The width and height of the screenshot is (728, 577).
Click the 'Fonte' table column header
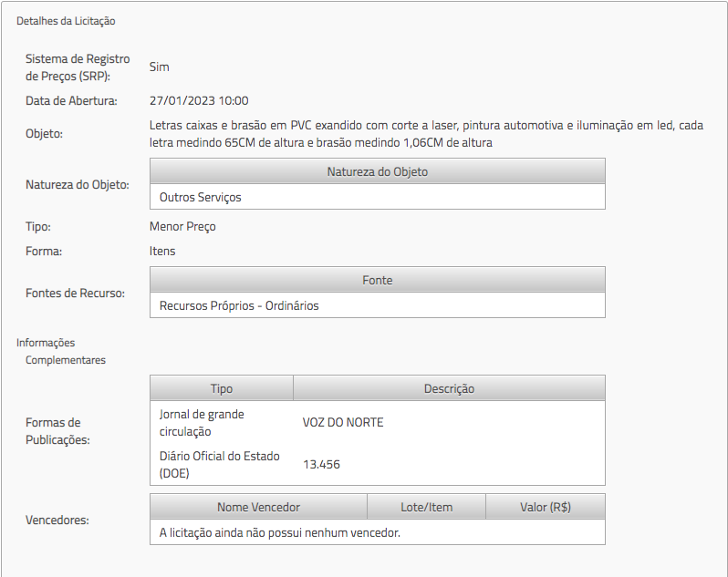pyautogui.click(x=377, y=280)
